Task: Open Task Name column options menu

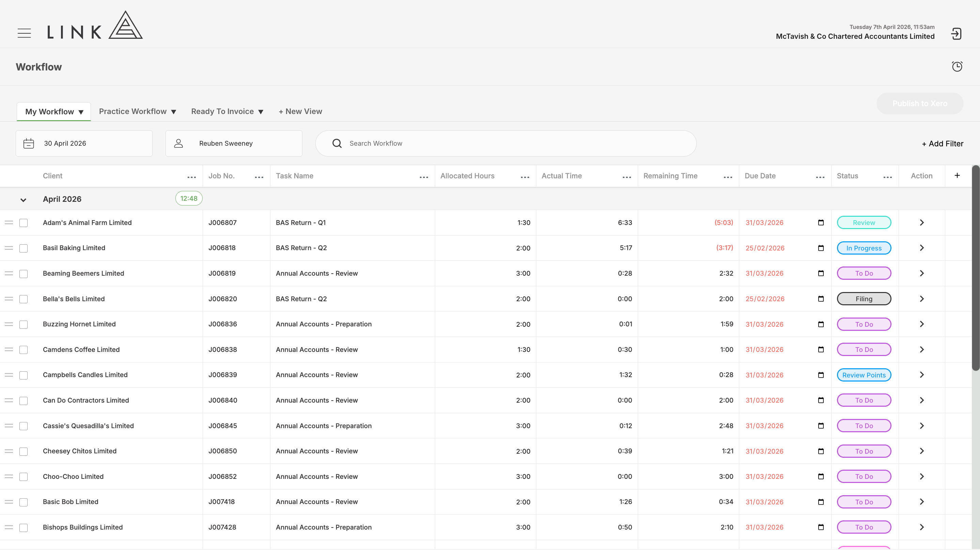Action: [x=424, y=177]
